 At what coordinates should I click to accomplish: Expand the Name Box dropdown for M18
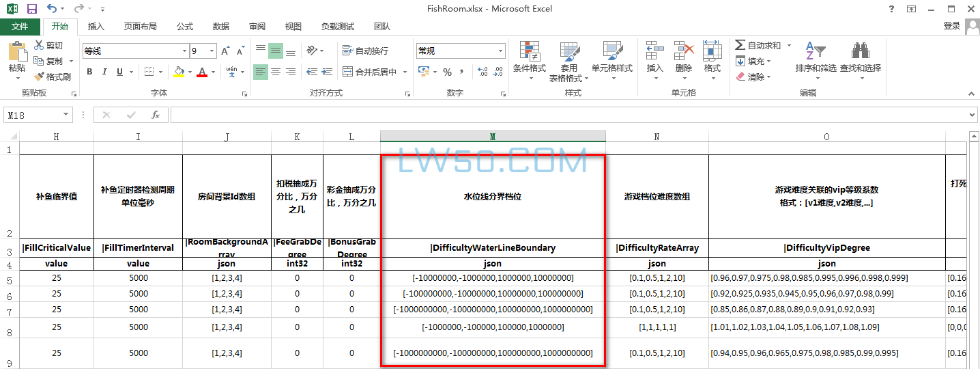tap(66, 115)
